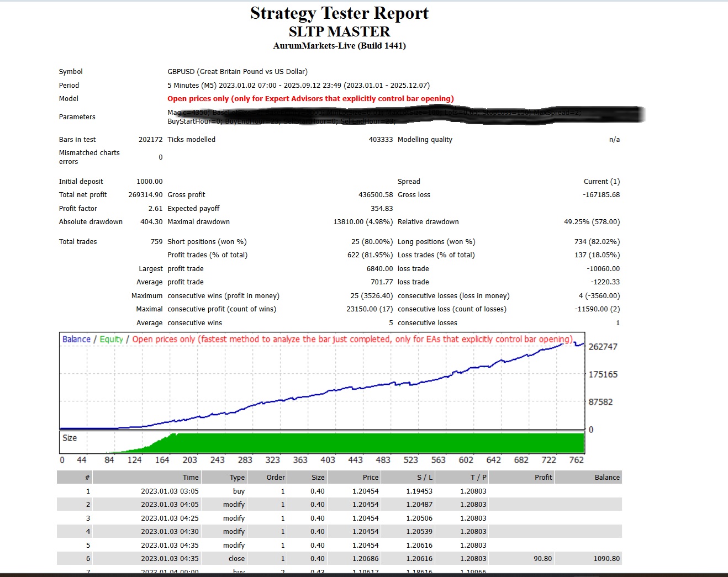The height and width of the screenshot is (577, 728).
Task: Click the Total net profit value 269314.90
Action: coord(145,195)
